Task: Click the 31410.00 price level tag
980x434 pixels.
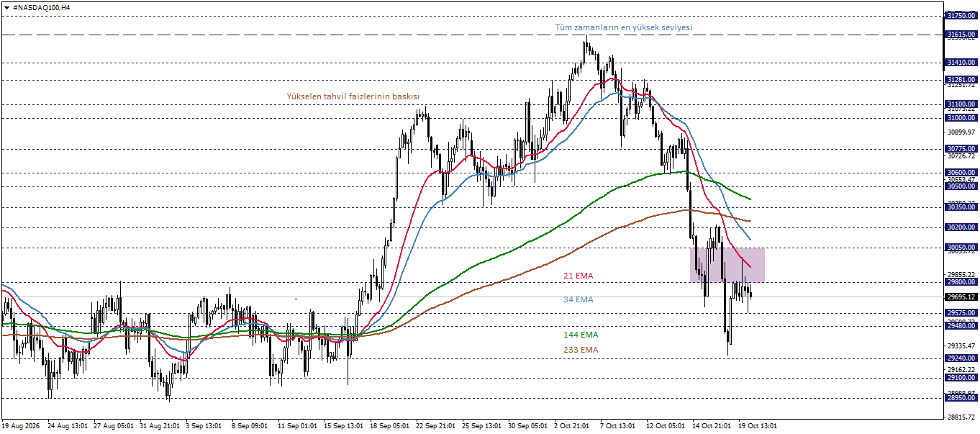Action: [961, 63]
